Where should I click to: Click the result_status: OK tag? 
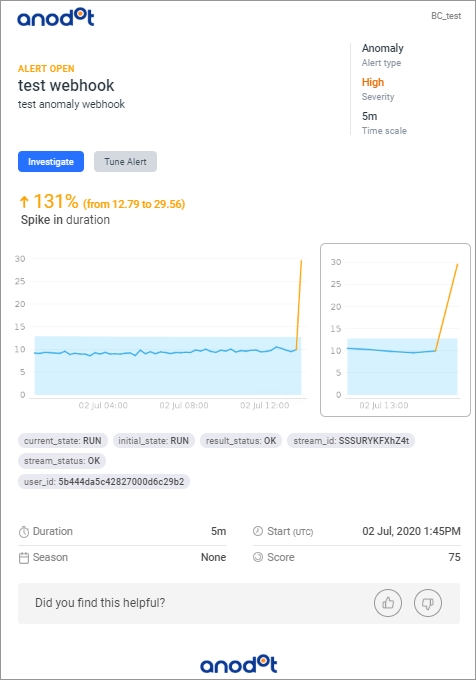[x=241, y=441]
